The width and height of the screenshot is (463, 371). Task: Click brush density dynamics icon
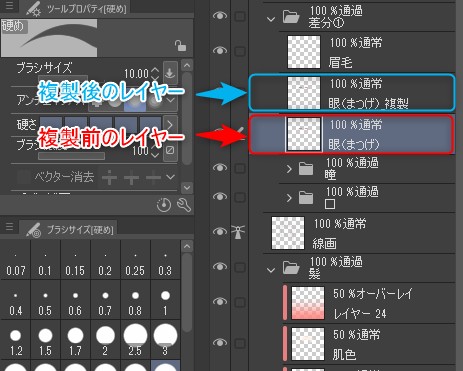tap(170, 150)
